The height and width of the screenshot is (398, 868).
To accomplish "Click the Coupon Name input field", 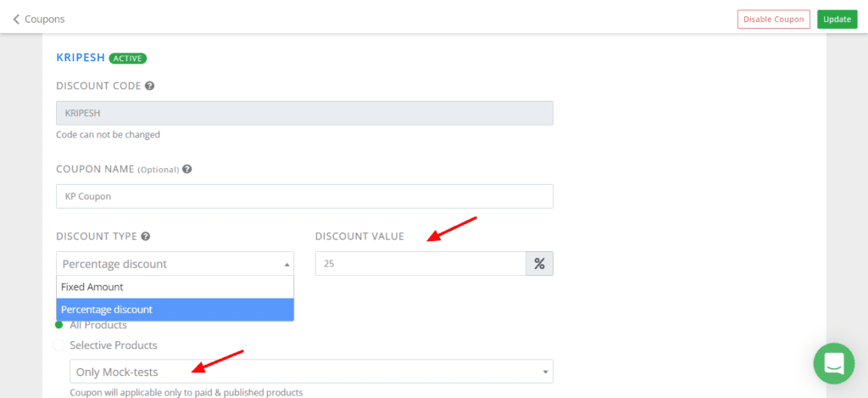I will 304,196.
